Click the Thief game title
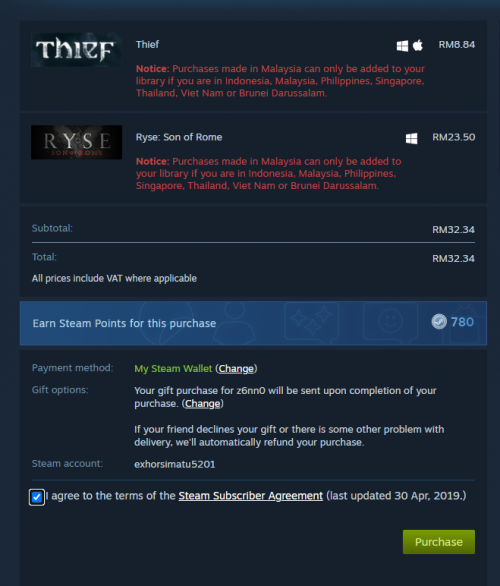The image size is (500, 586). (147, 44)
